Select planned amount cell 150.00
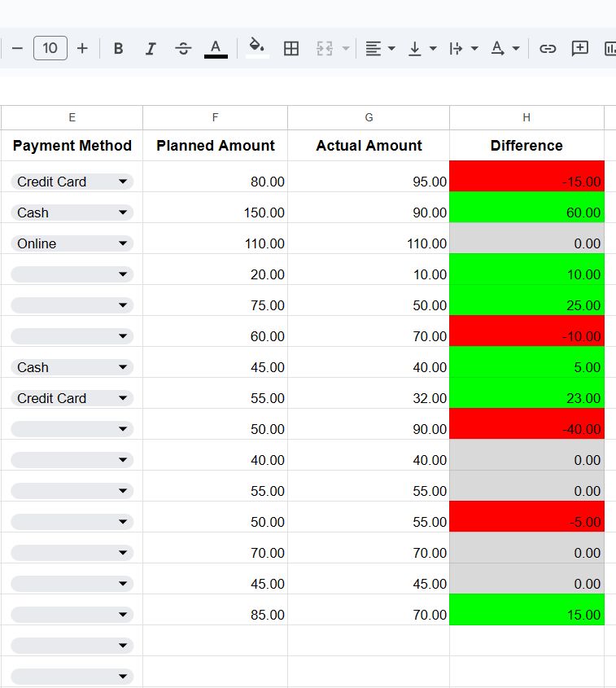616x688 pixels. 216,208
